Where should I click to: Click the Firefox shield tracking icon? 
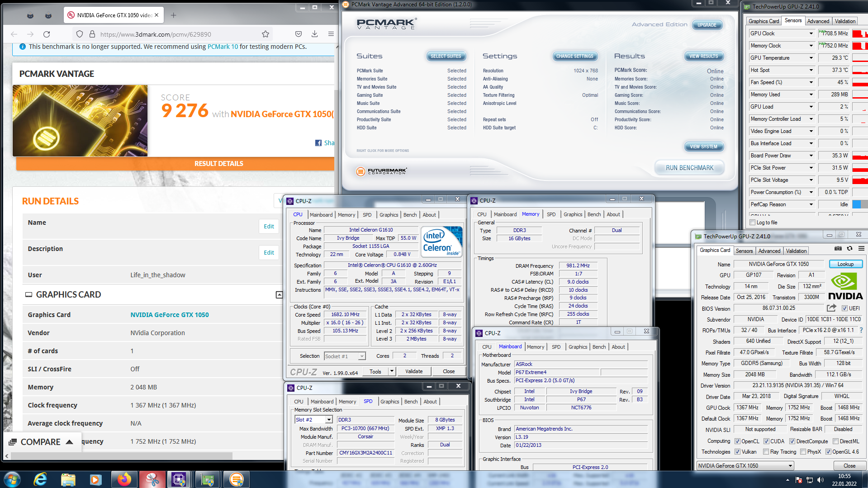pos(80,34)
